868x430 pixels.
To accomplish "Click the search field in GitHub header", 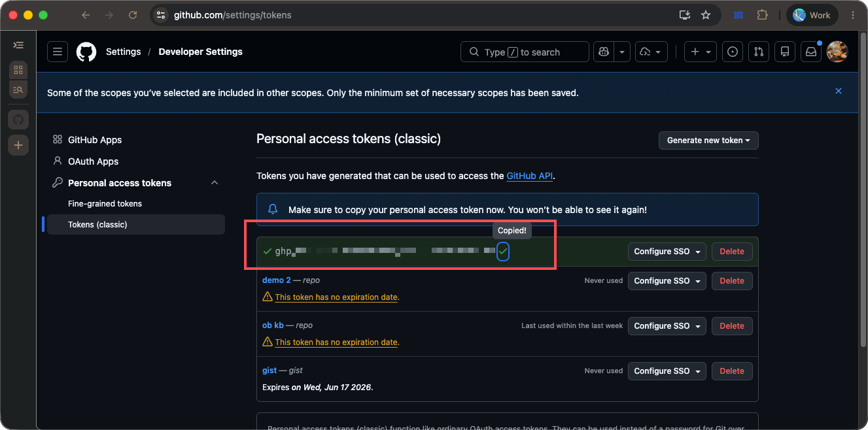I will (x=525, y=52).
